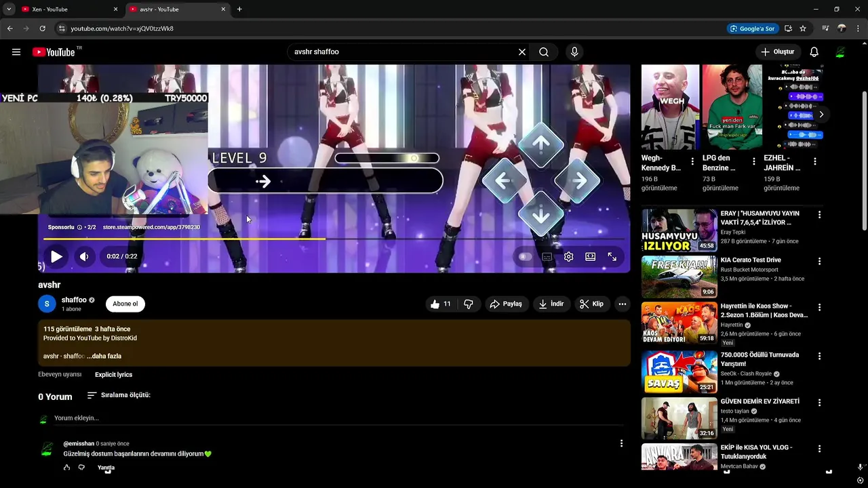Click the address bar URL
Screen dimensions: 868x488
coord(122,28)
